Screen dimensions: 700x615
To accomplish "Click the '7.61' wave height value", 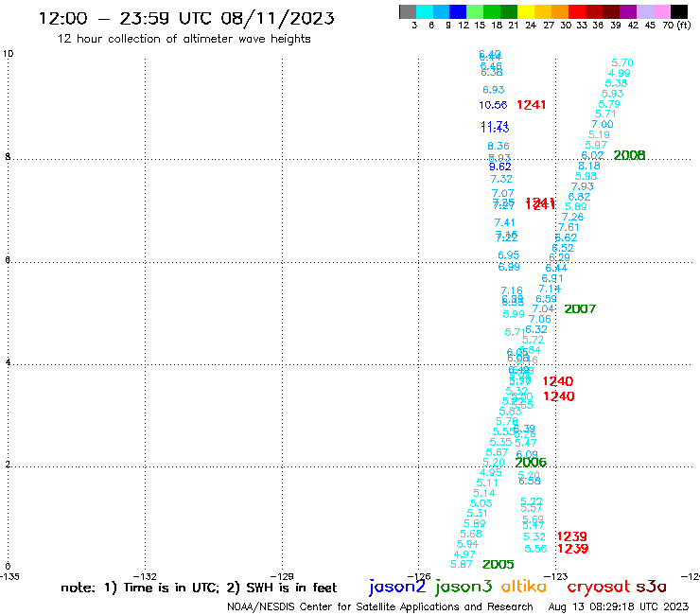I will click(569, 227).
